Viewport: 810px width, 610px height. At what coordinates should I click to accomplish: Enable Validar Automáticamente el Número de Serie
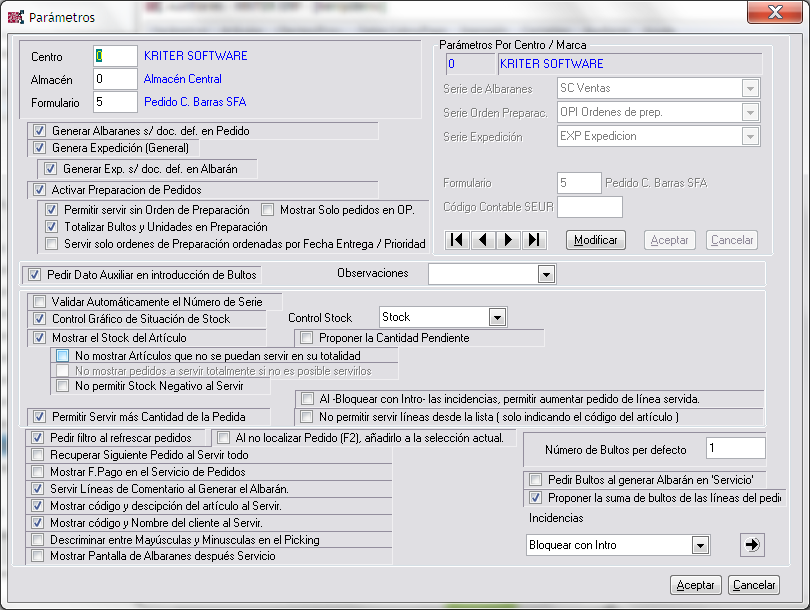coord(39,301)
